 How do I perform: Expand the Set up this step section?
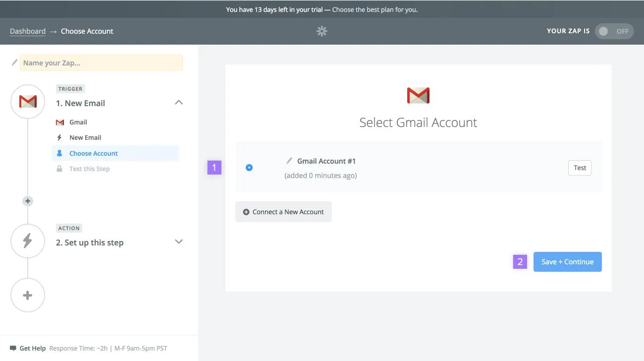click(x=179, y=242)
